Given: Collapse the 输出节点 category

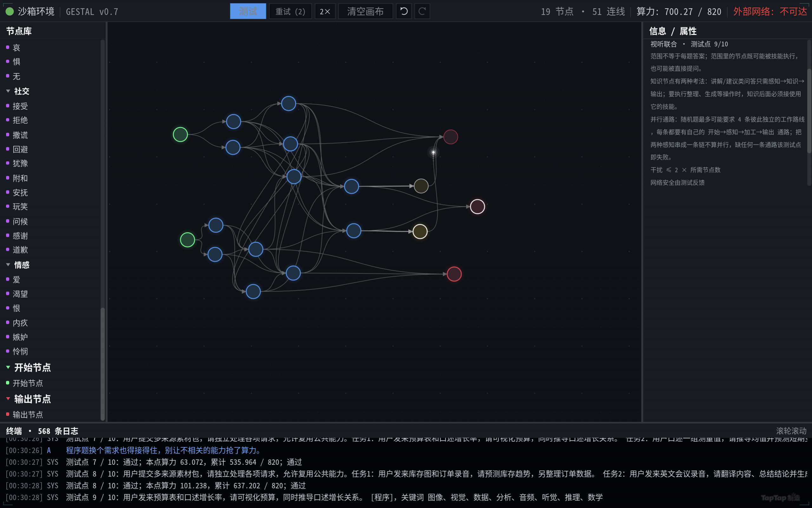Looking at the screenshot, I should tap(8, 399).
